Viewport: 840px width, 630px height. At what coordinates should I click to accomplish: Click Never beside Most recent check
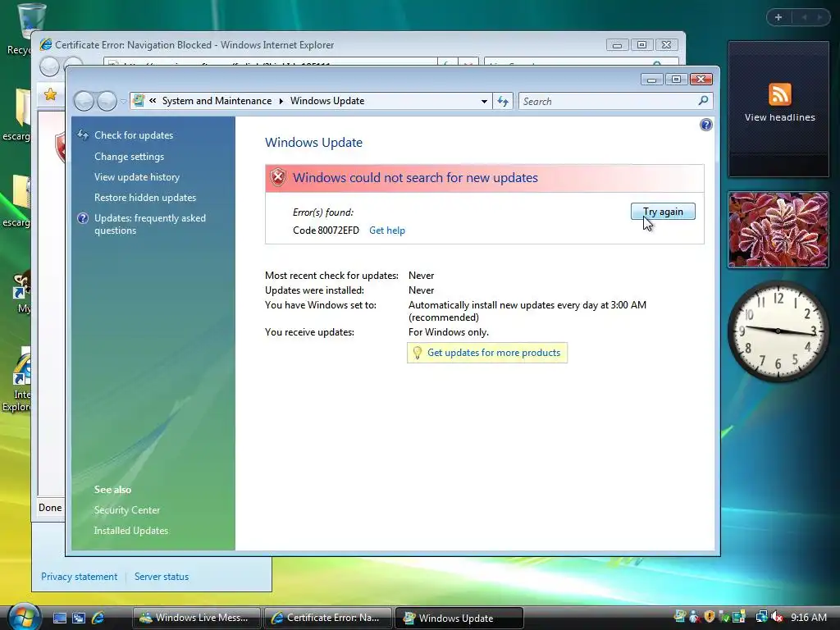[x=421, y=276]
